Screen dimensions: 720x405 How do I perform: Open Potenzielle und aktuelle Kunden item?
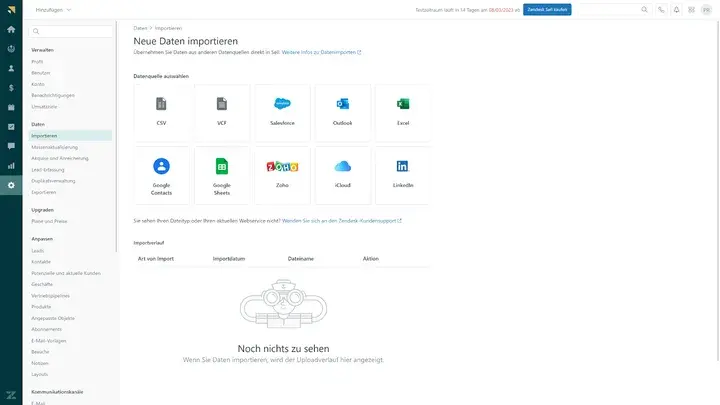[x=66, y=273]
